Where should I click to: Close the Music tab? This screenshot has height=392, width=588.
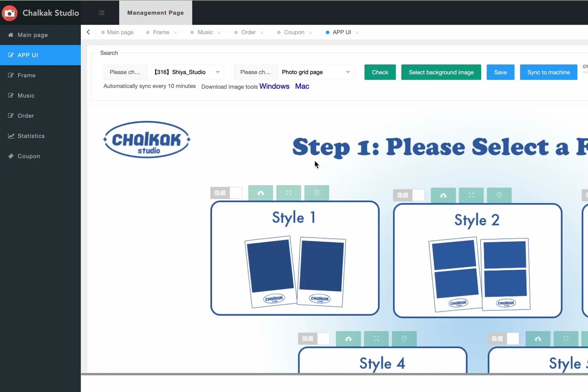219,33
